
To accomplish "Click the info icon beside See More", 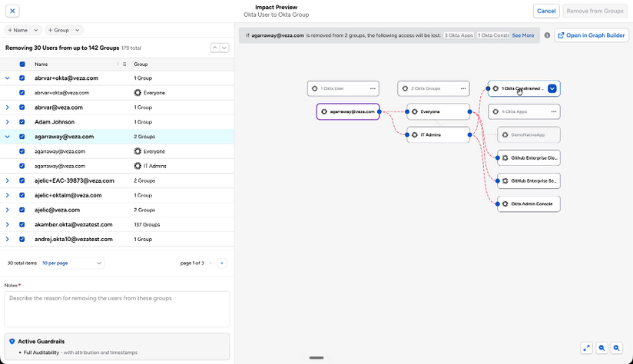I will 547,35.
